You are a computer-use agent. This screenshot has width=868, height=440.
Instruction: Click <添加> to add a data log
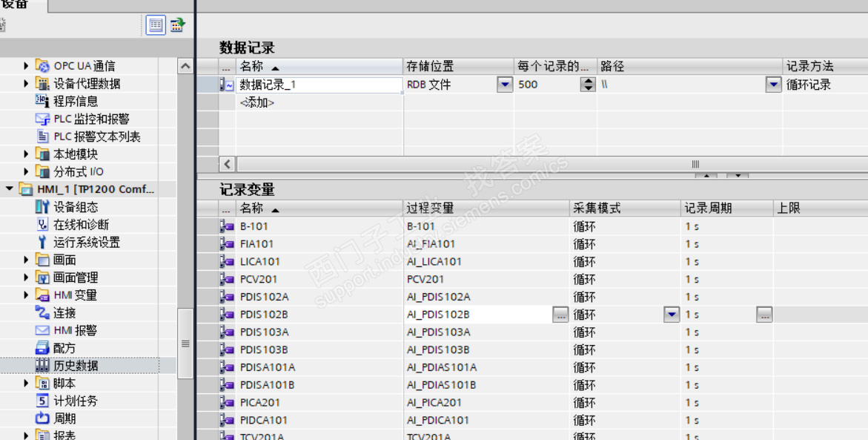point(257,102)
